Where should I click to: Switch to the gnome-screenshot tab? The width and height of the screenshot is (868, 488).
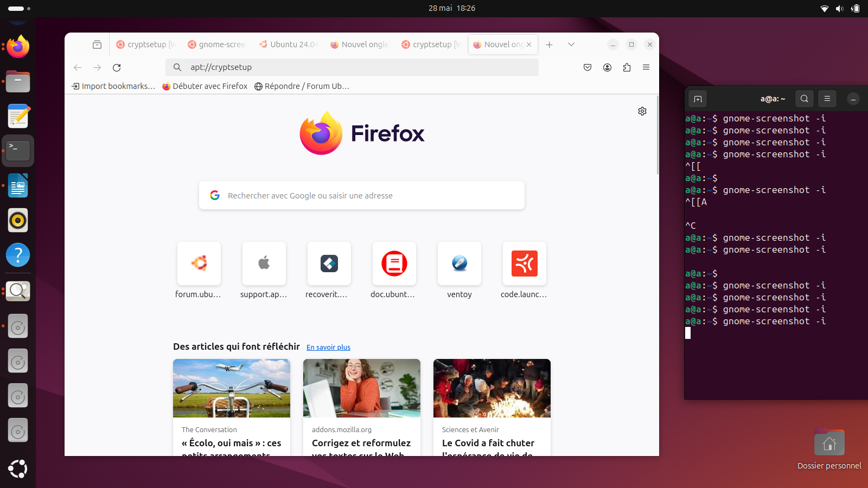(x=217, y=44)
